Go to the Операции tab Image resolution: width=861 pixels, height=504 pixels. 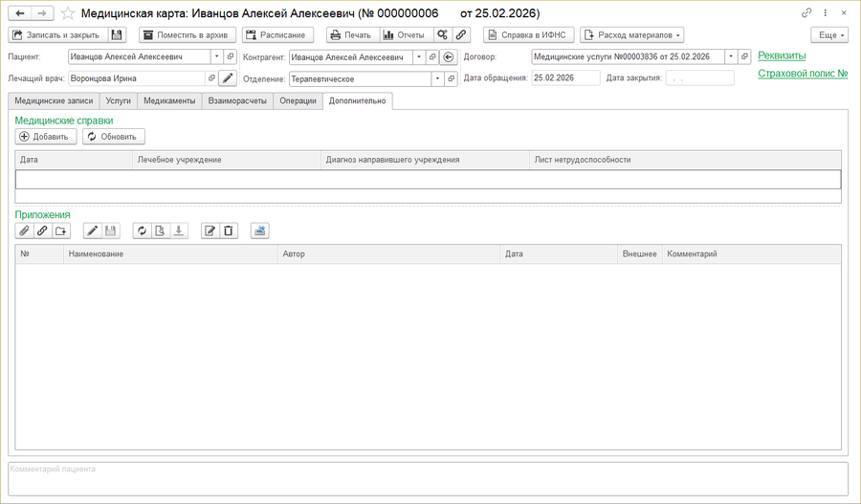point(298,101)
